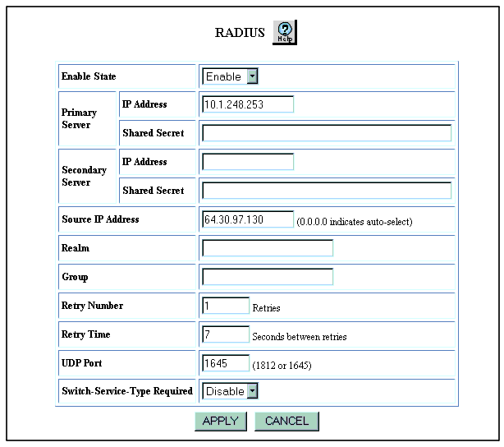Cancel the RADIUS changes
Image resolution: width=504 pixels, height=447 pixels.
click(x=286, y=421)
